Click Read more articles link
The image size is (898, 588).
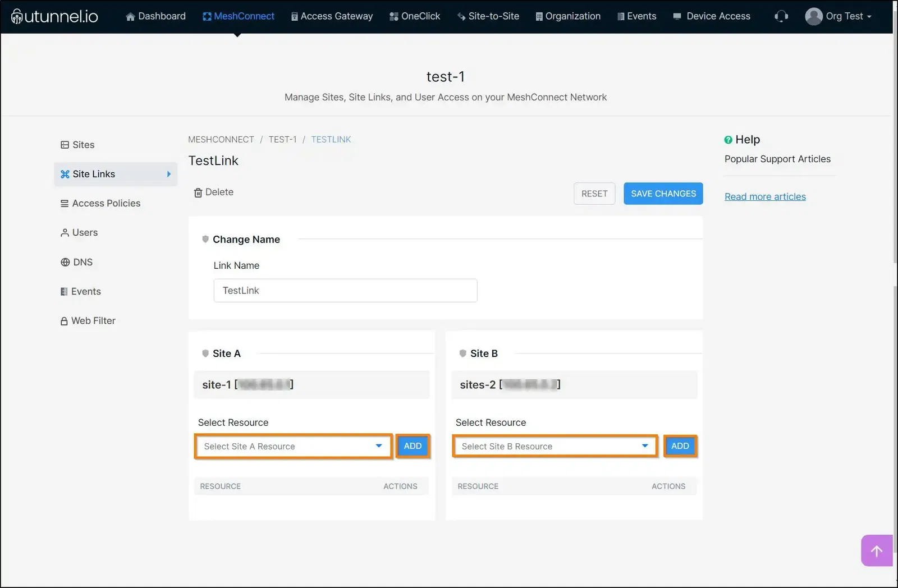(x=765, y=196)
